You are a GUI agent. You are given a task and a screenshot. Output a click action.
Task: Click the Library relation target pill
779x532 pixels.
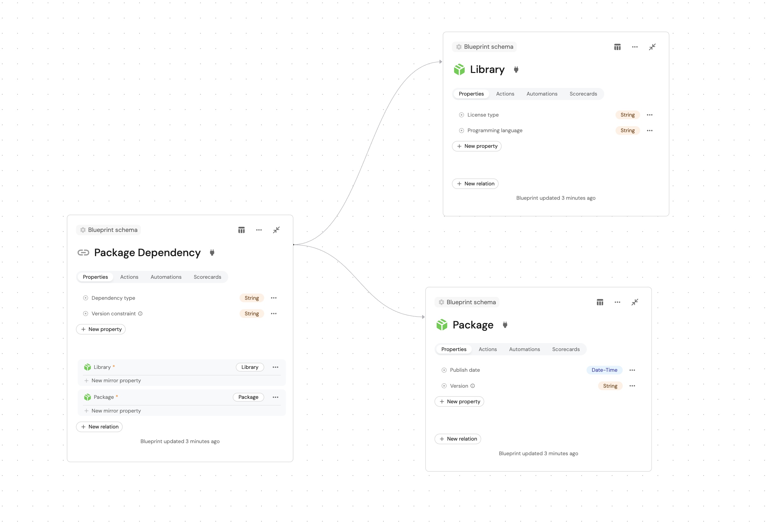pyautogui.click(x=250, y=367)
